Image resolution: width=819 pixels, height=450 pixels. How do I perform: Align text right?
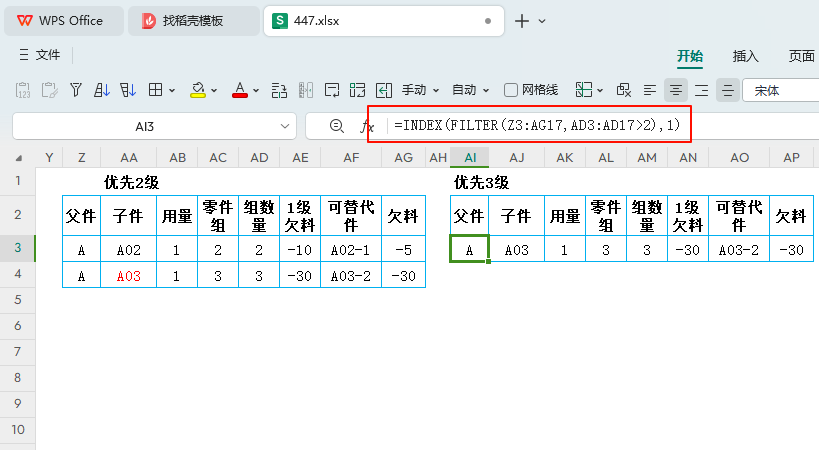[701, 90]
